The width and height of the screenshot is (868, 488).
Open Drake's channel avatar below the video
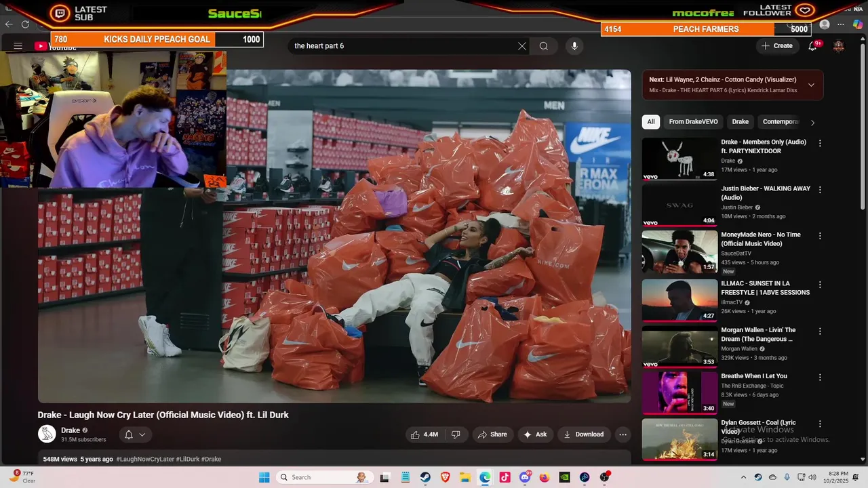[47, 434]
